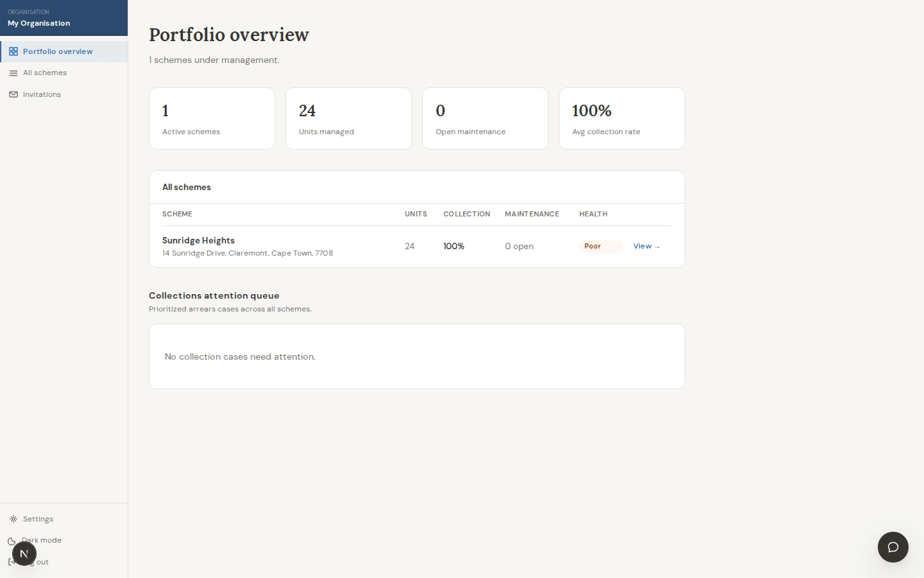This screenshot has width=924, height=578.
Task: Click the 100% collection cell in Sunridge row
Action: pyautogui.click(x=454, y=246)
